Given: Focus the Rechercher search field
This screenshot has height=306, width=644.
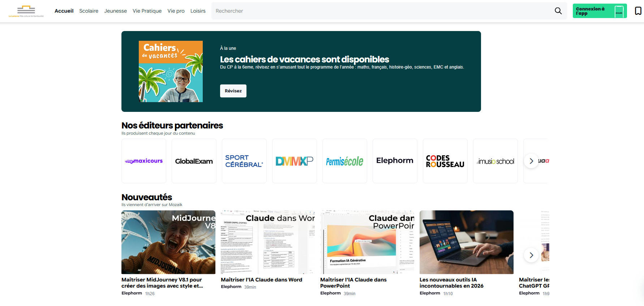Looking at the screenshot, I should tap(383, 11).
